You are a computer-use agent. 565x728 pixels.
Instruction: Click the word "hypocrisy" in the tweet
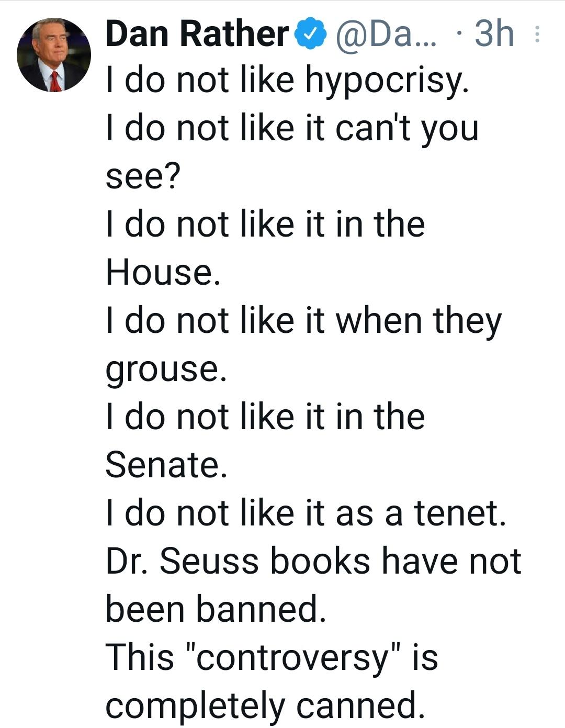385,81
